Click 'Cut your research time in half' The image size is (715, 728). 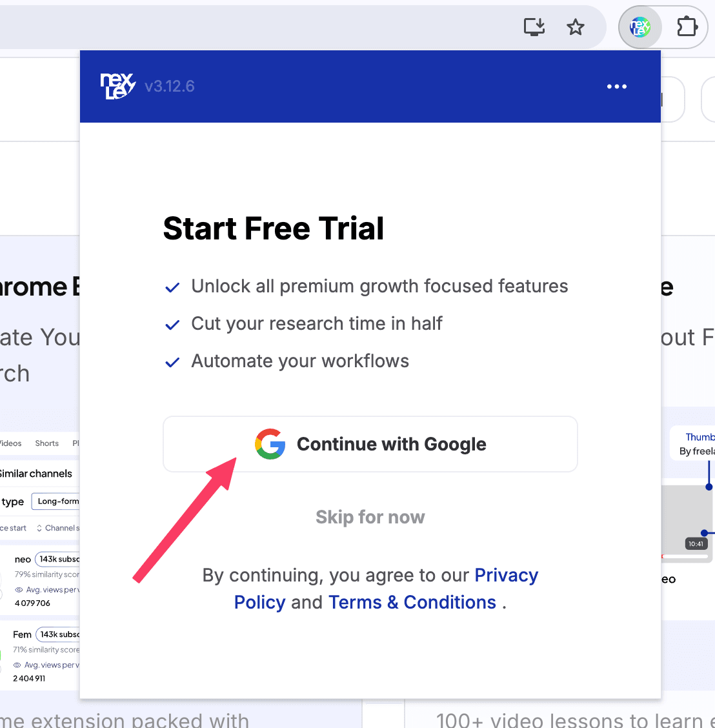[317, 323]
